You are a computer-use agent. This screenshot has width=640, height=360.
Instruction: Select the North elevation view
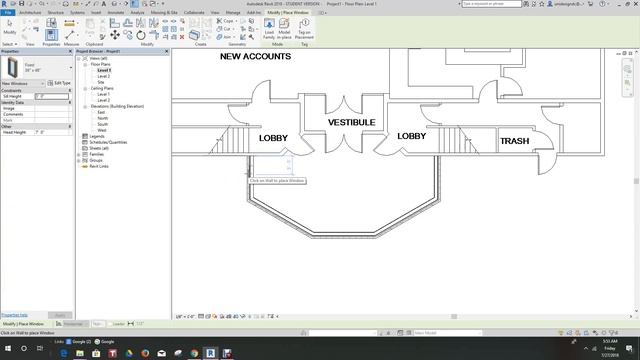click(102, 118)
